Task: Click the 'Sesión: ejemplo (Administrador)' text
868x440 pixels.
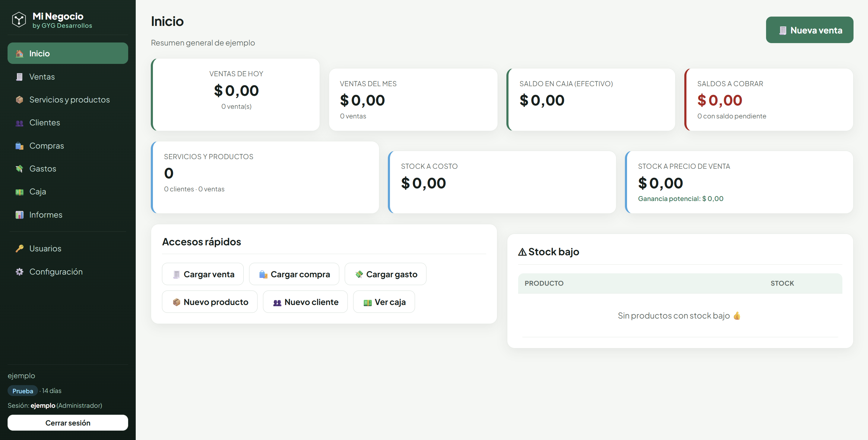Action: pyautogui.click(x=55, y=406)
